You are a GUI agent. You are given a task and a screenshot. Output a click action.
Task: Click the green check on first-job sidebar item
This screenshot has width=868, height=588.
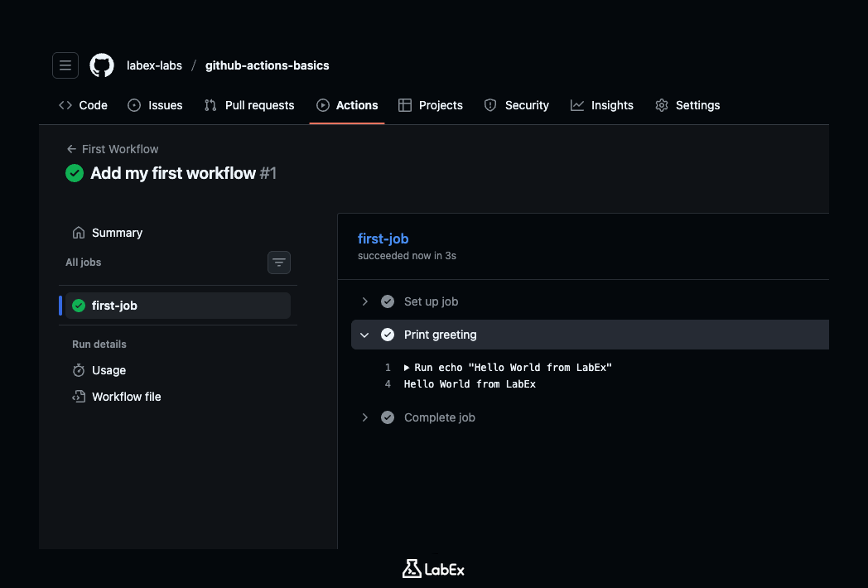pos(79,306)
